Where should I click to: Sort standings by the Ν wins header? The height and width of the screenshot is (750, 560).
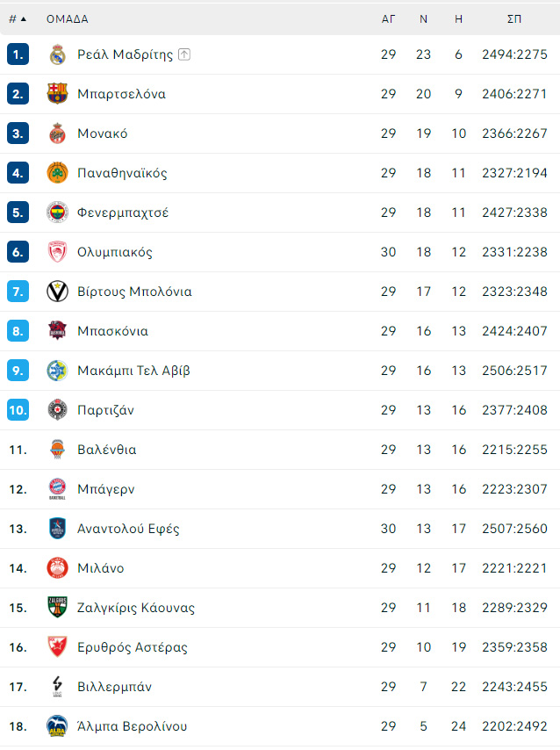pyautogui.click(x=424, y=18)
